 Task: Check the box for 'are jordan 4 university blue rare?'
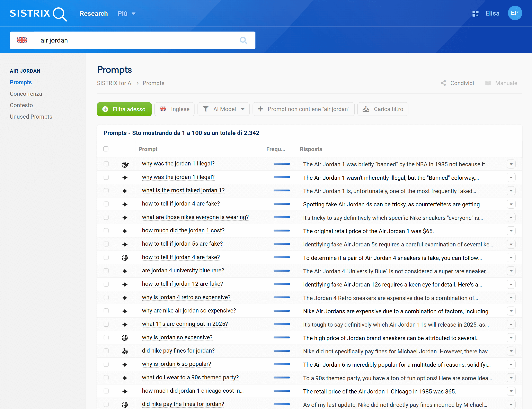point(106,271)
